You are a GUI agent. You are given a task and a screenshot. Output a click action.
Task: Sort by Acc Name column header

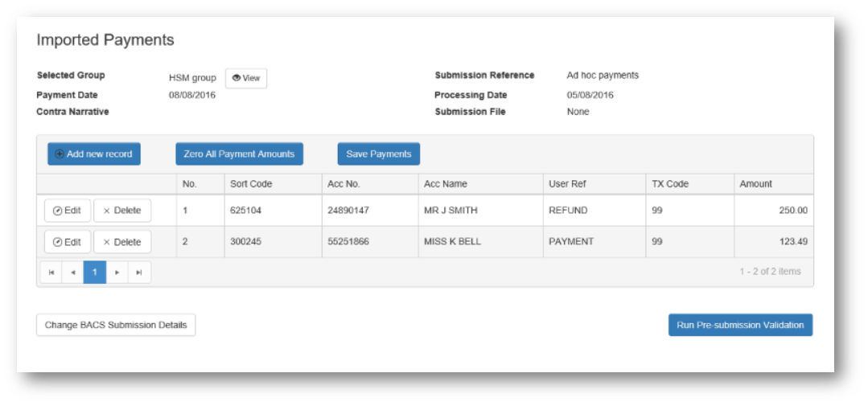tap(445, 184)
